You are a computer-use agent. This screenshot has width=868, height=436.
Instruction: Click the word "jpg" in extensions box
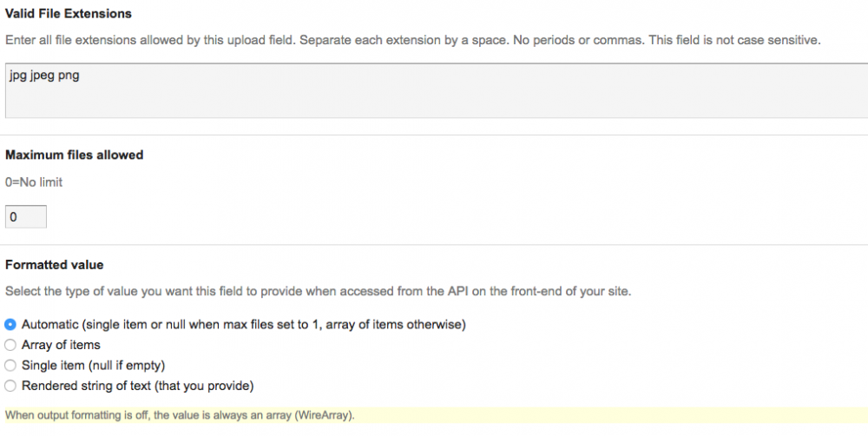pos(18,76)
